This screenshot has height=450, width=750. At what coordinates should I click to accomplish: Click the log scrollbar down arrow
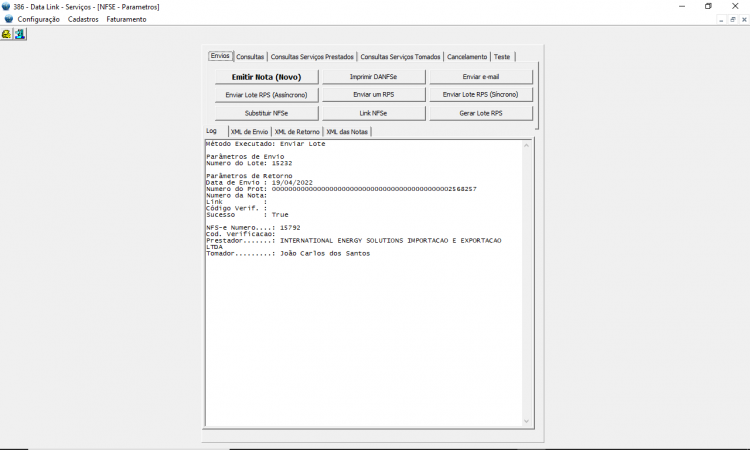(x=526, y=421)
